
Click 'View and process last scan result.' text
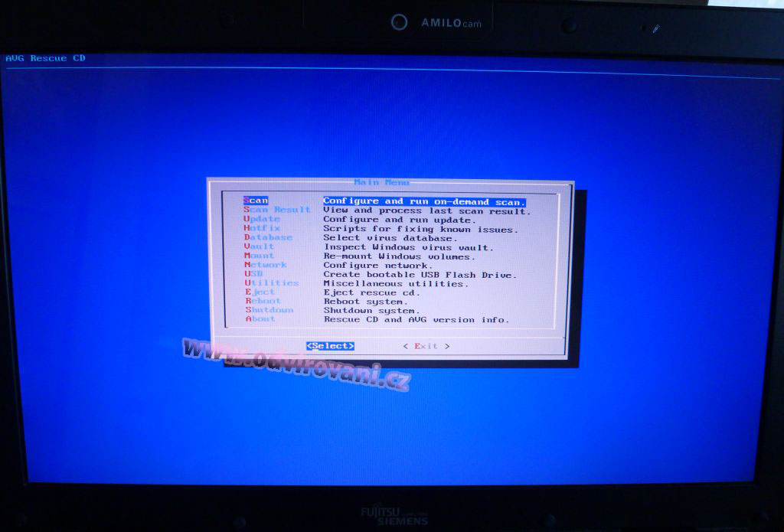pyautogui.click(x=426, y=211)
